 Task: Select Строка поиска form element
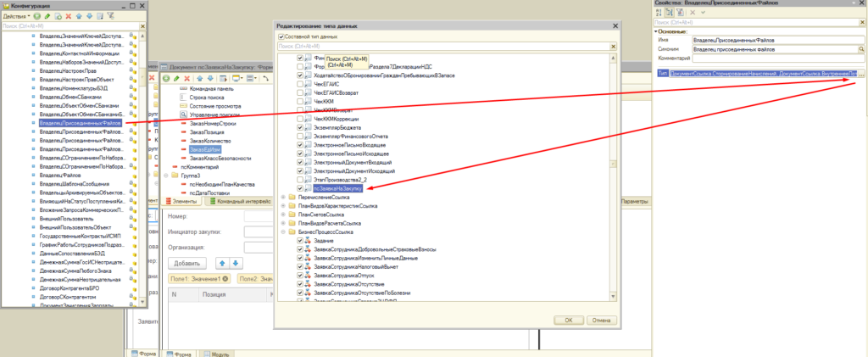pyautogui.click(x=205, y=97)
